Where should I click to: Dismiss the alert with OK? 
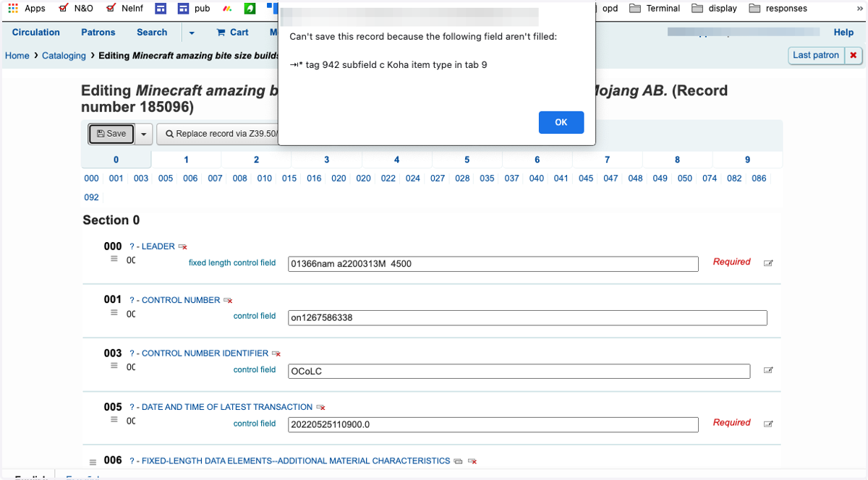(x=561, y=122)
